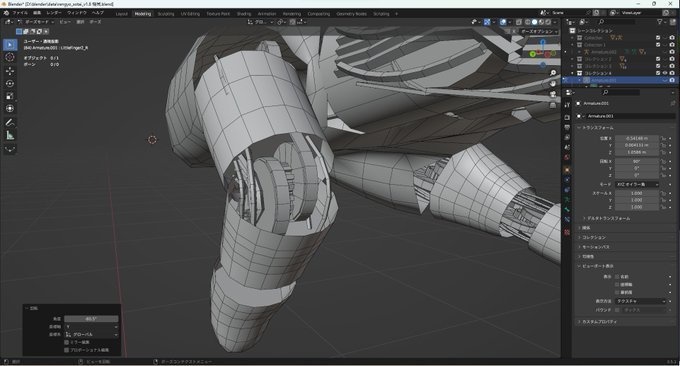680x366 pixels.
Task: Click the スケール X value field
Action: tap(637, 193)
